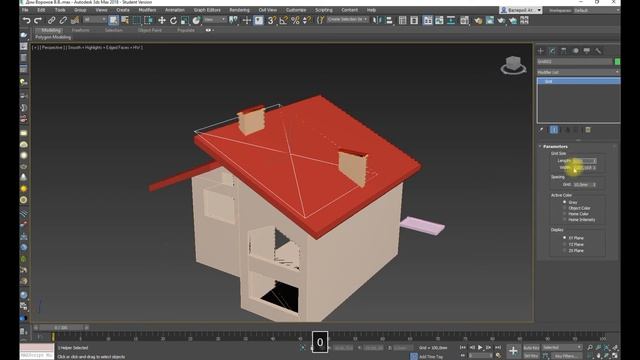Click the Undo arrow icon

(x=27, y=20)
